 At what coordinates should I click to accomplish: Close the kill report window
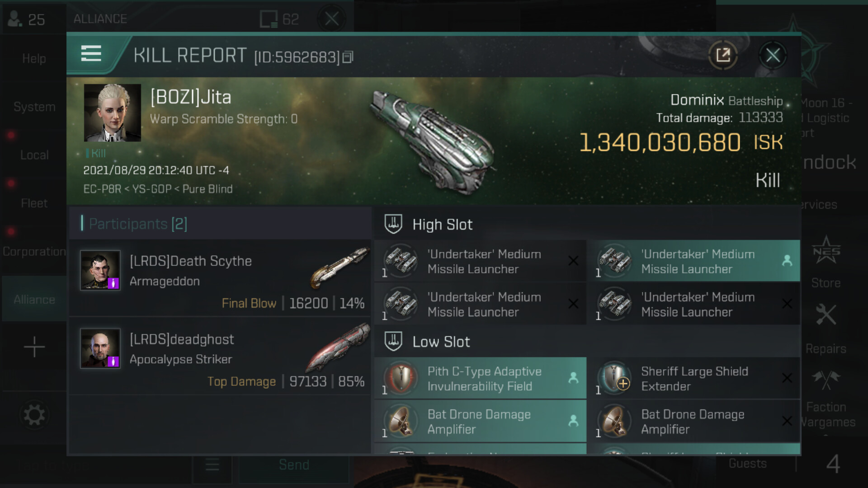point(773,56)
